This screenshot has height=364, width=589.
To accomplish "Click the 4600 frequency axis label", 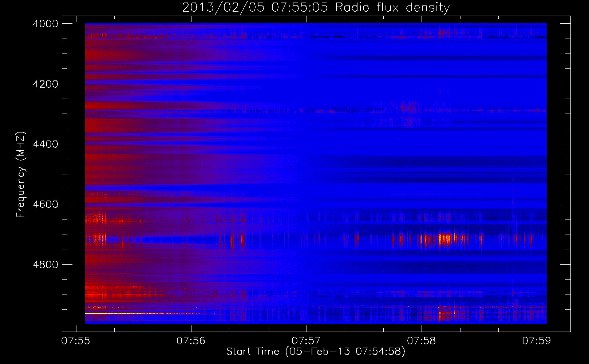I will 46,204.
